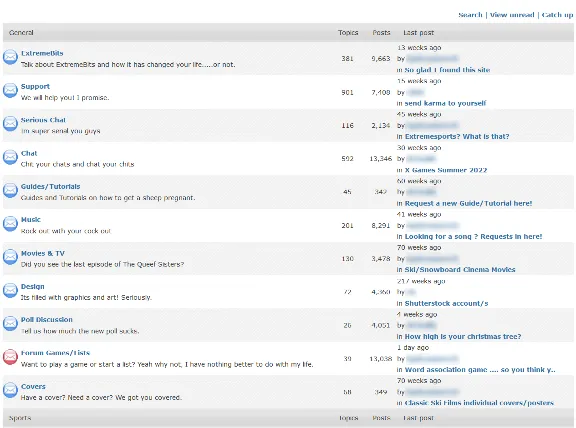Open 'Ski/Snowboard Cinema Movies' topic

[x=460, y=270]
